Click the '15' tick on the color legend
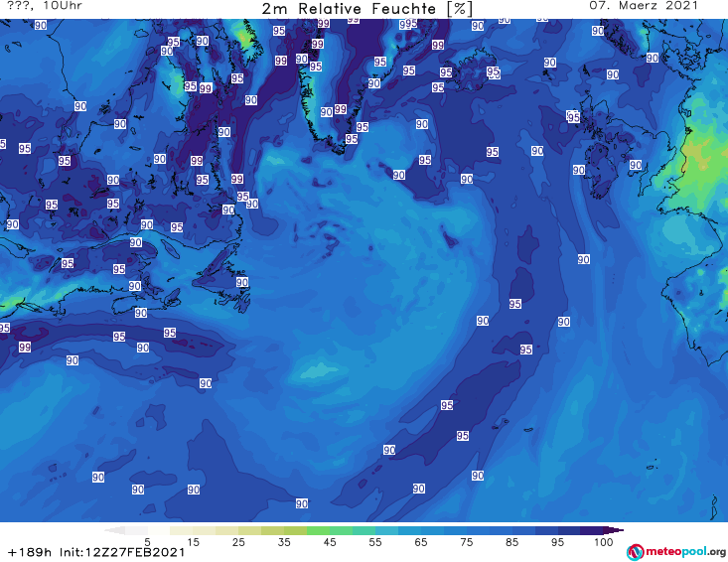This screenshot has width=728, height=562. [x=193, y=542]
